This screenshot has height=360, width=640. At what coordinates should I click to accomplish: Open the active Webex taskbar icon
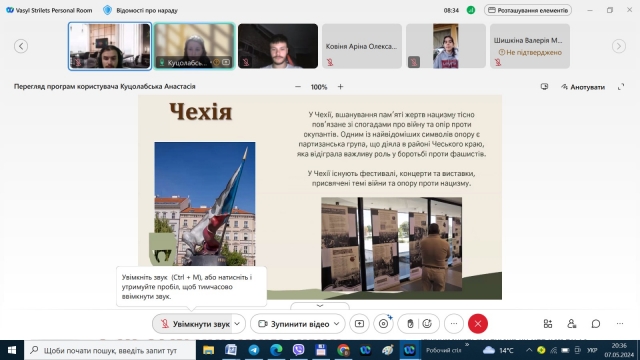tap(409, 350)
